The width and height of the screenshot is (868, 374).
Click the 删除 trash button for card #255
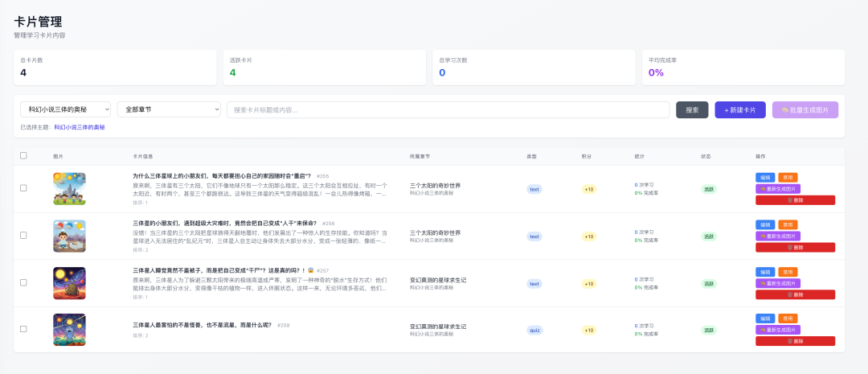[x=795, y=200]
